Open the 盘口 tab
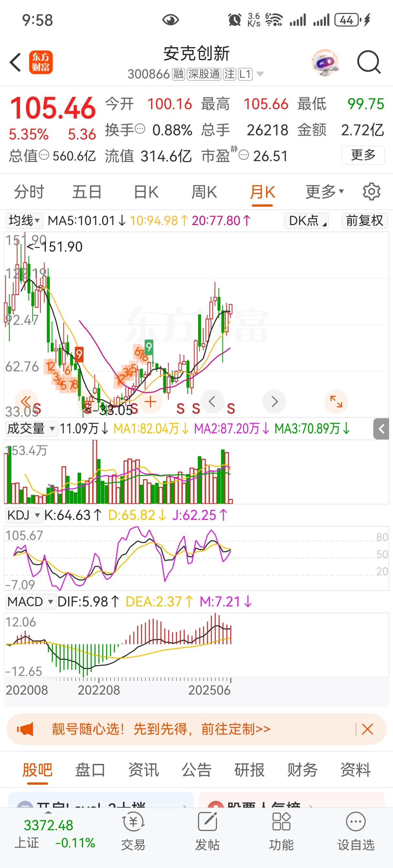 pos(90,770)
